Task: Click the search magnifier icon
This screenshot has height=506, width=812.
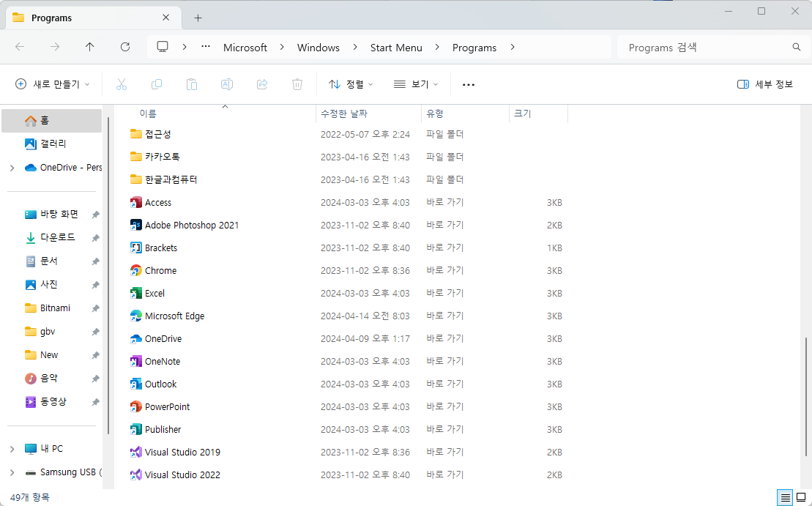Action: point(797,47)
